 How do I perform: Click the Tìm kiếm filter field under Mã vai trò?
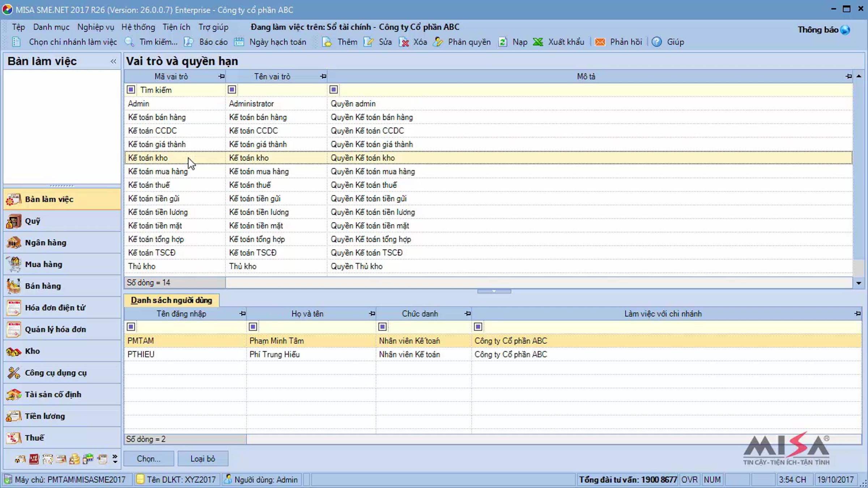pyautogui.click(x=181, y=90)
